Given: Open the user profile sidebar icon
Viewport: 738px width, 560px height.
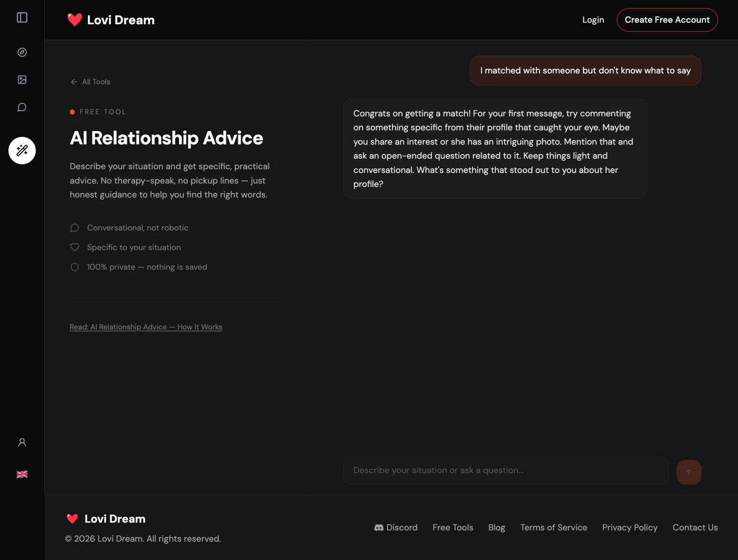Looking at the screenshot, I should coord(22,442).
